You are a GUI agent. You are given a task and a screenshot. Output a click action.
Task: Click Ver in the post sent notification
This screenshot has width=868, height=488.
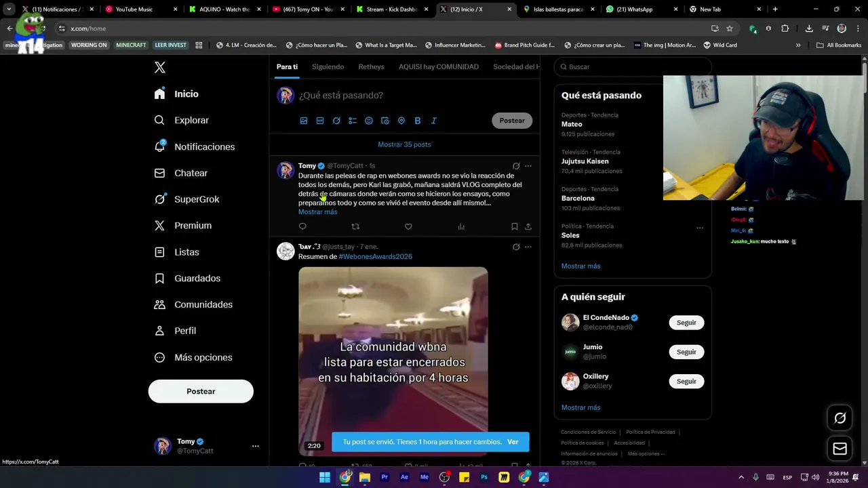513,442
